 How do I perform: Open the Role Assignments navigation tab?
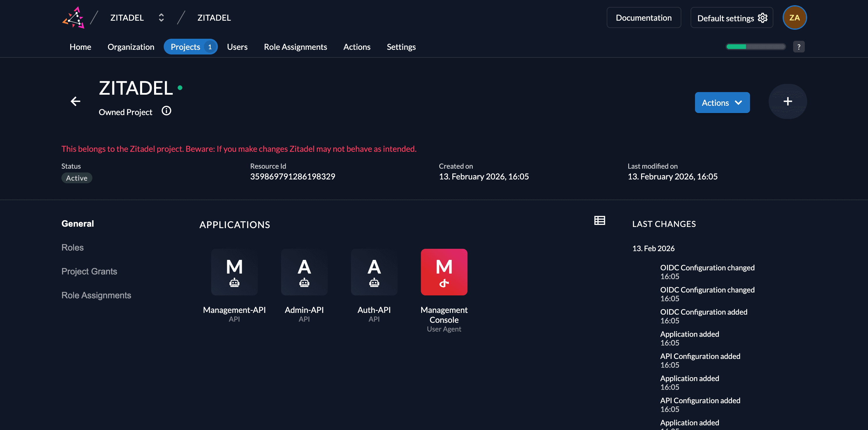tap(295, 47)
